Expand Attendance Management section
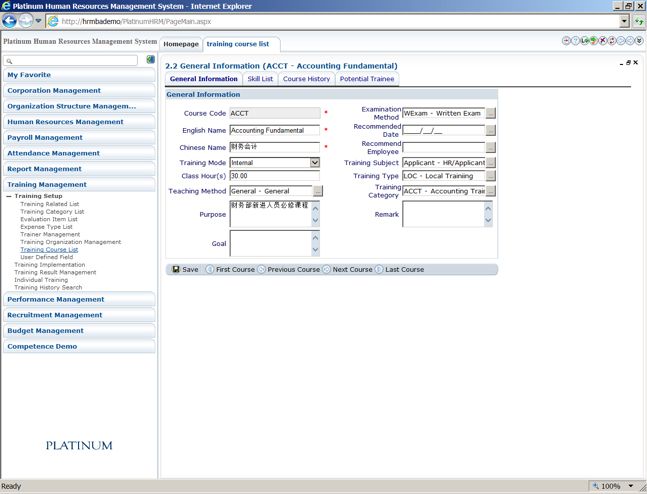Image resolution: width=647 pixels, height=494 pixels. pos(79,153)
